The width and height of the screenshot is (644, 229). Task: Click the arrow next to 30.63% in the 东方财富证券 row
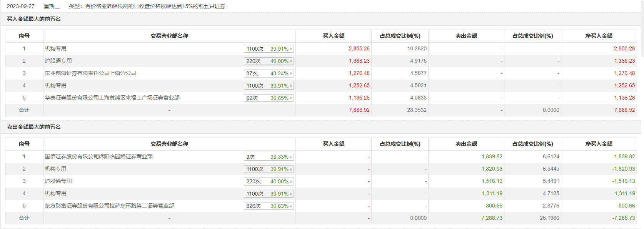[291, 206]
